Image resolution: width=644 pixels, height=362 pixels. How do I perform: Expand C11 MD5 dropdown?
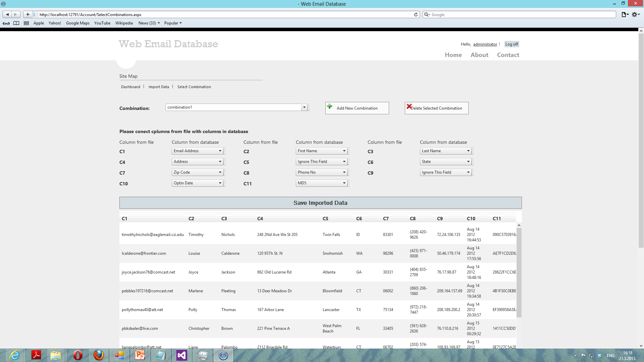[322, 183]
